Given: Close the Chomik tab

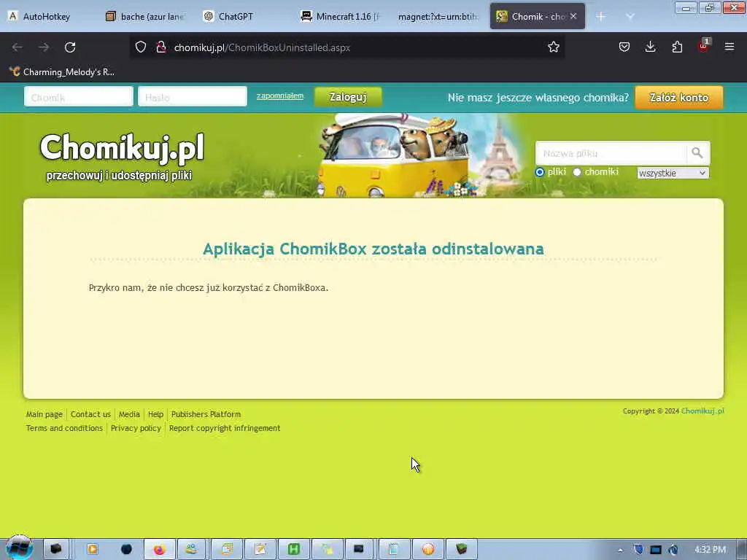Looking at the screenshot, I should 573,16.
